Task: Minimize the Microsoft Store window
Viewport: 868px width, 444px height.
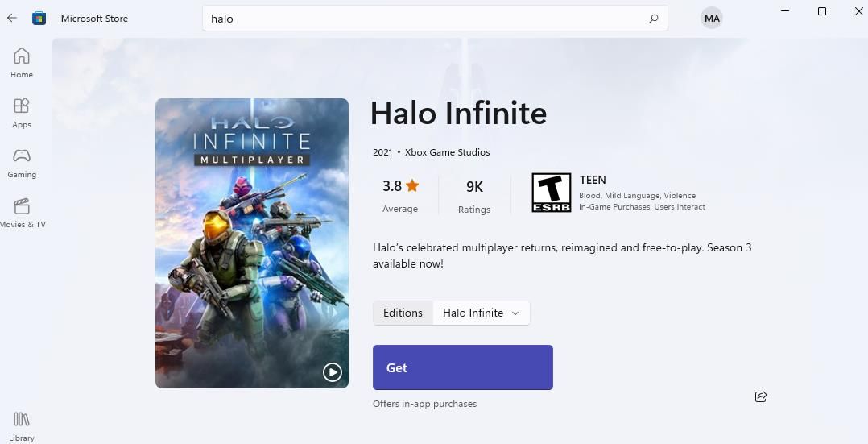Action: pyautogui.click(x=785, y=11)
